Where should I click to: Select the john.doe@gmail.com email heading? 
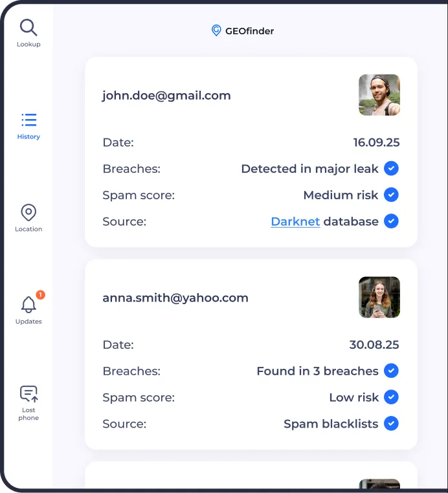tap(166, 96)
